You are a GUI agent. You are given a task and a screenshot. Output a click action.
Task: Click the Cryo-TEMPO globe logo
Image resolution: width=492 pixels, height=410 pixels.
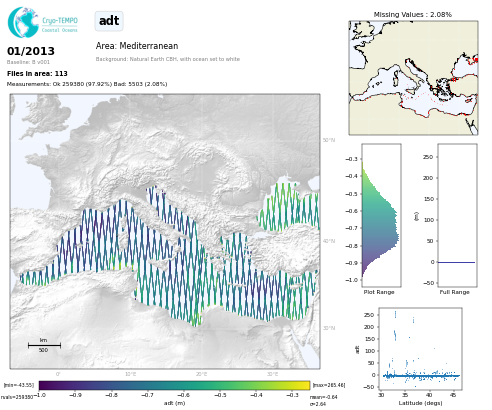click(x=23, y=22)
